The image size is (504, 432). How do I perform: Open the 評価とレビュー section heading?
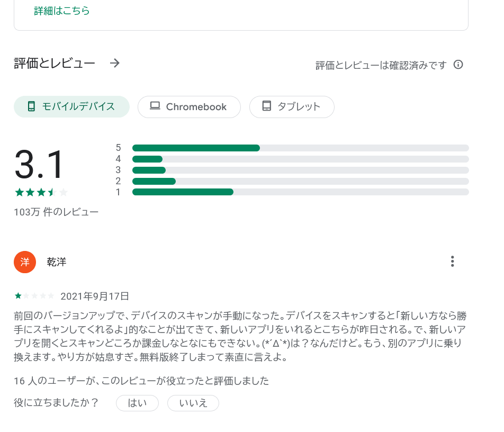[55, 64]
